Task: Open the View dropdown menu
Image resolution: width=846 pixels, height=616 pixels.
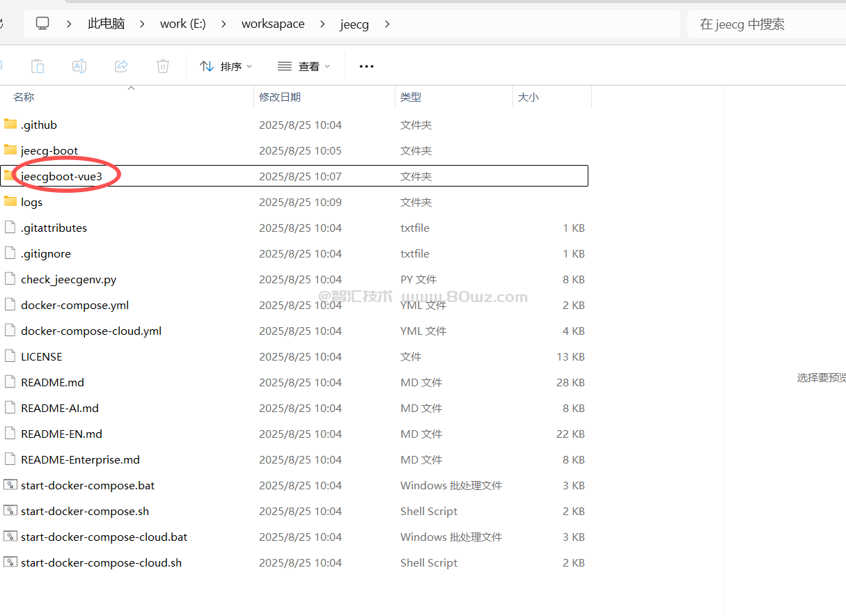Action: [x=304, y=66]
